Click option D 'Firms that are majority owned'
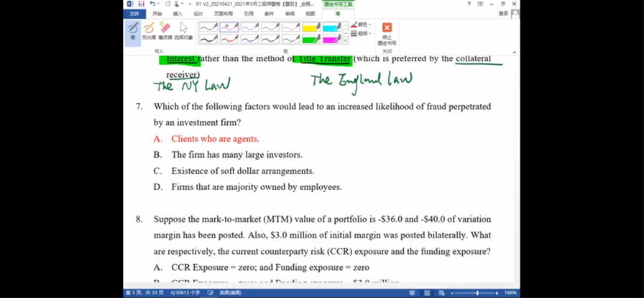Image resolution: width=644 pixels, height=298 pixels. tap(257, 187)
